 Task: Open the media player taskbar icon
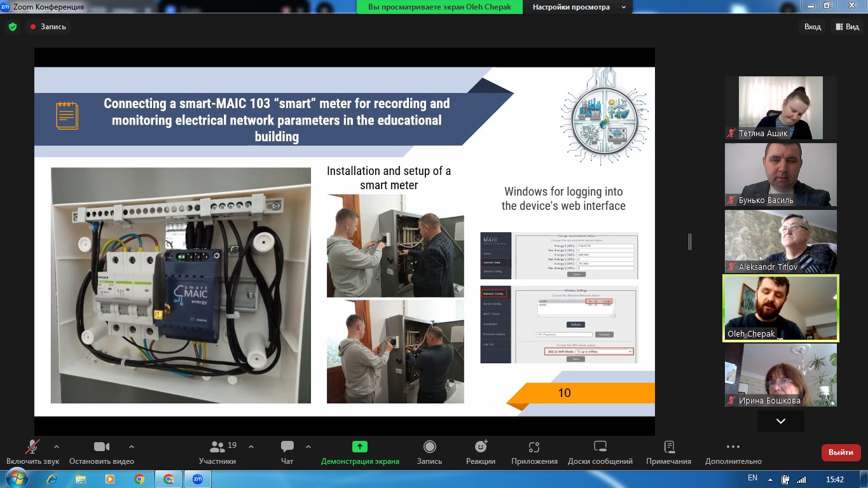tap(110, 479)
